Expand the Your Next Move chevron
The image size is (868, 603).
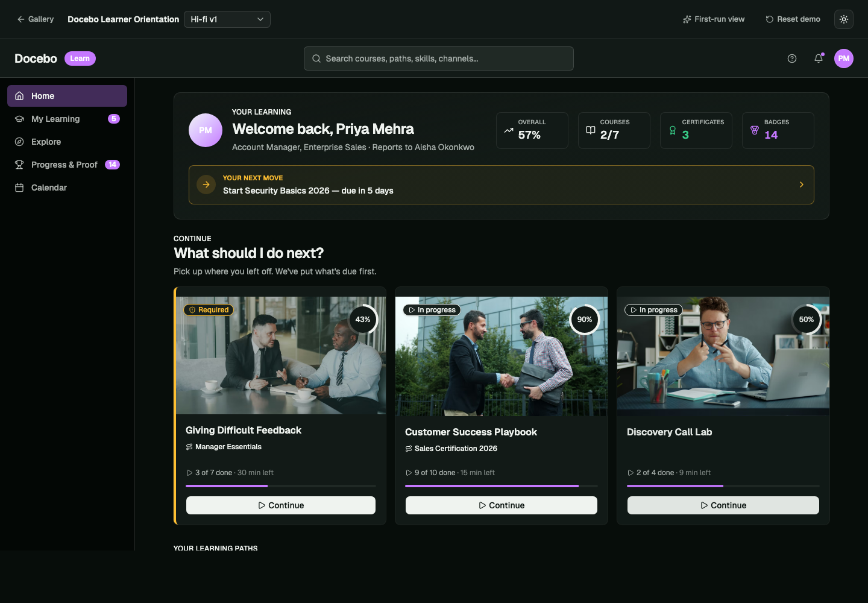click(x=802, y=185)
